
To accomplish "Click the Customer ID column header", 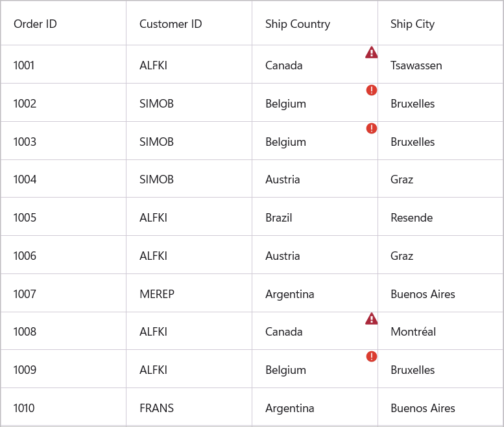I will click(171, 24).
